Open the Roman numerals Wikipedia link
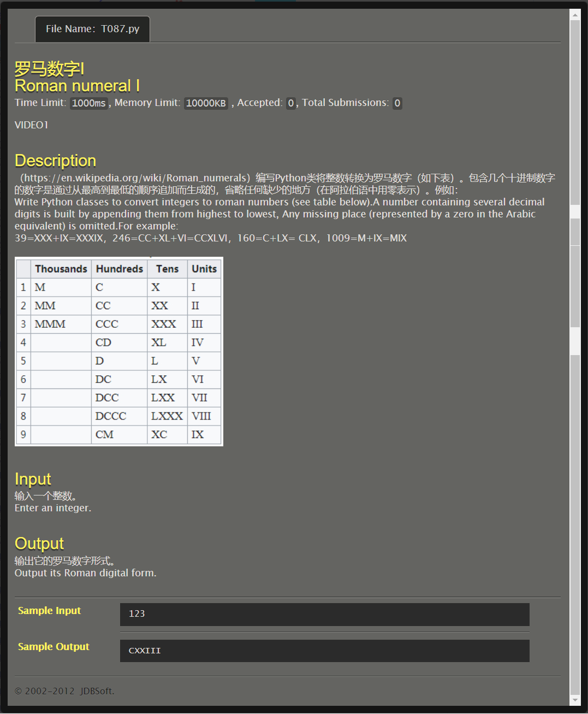 (133, 178)
